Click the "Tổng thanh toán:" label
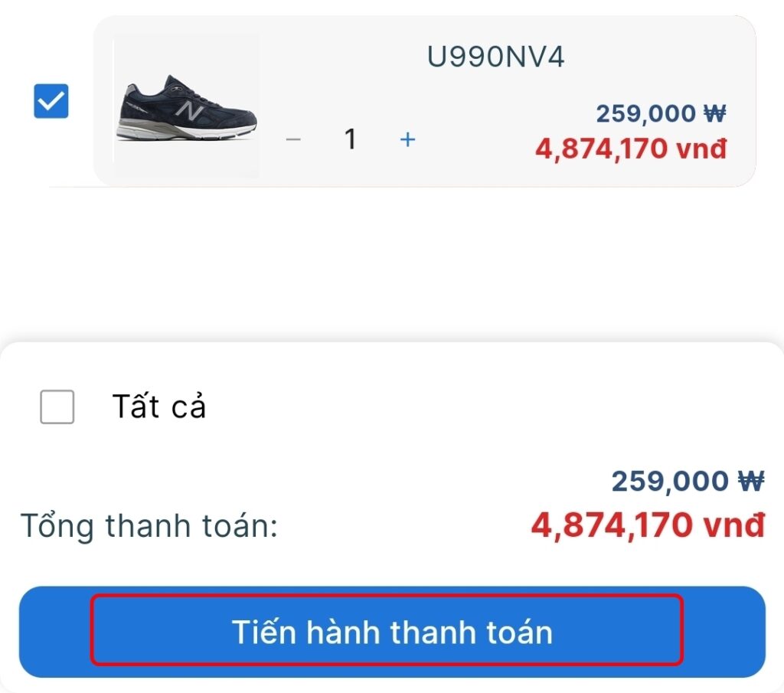This screenshot has height=693, width=784. (x=149, y=526)
